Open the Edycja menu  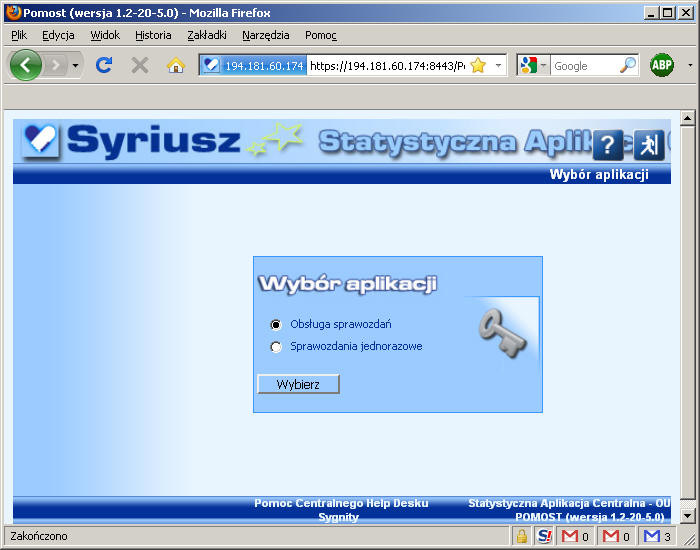(x=58, y=35)
